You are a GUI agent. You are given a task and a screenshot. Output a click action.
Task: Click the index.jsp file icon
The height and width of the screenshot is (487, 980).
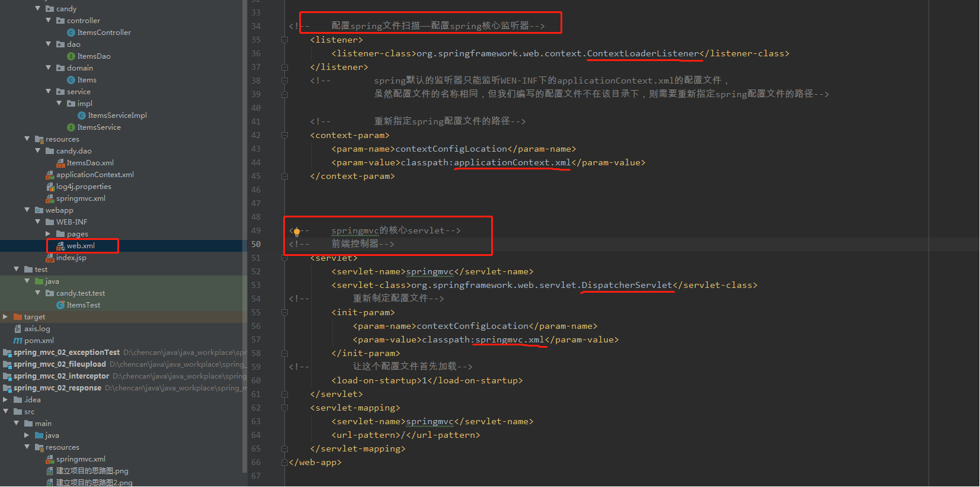tap(50, 258)
